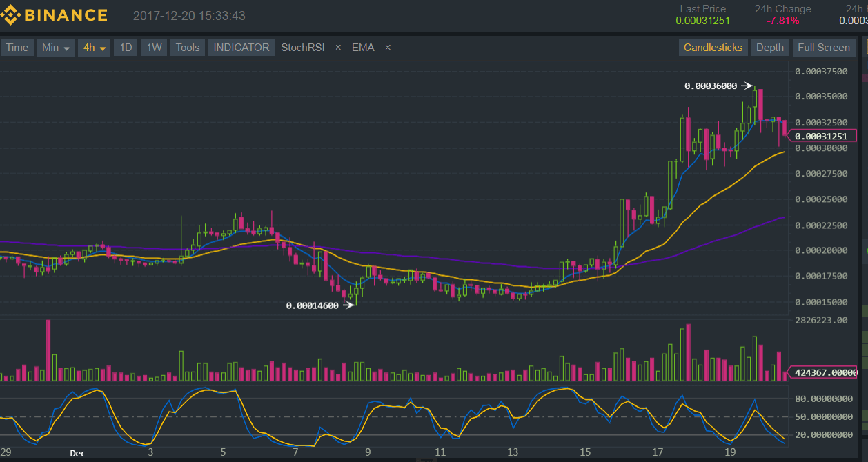Click the 7 date label on time axis

(295, 453)
